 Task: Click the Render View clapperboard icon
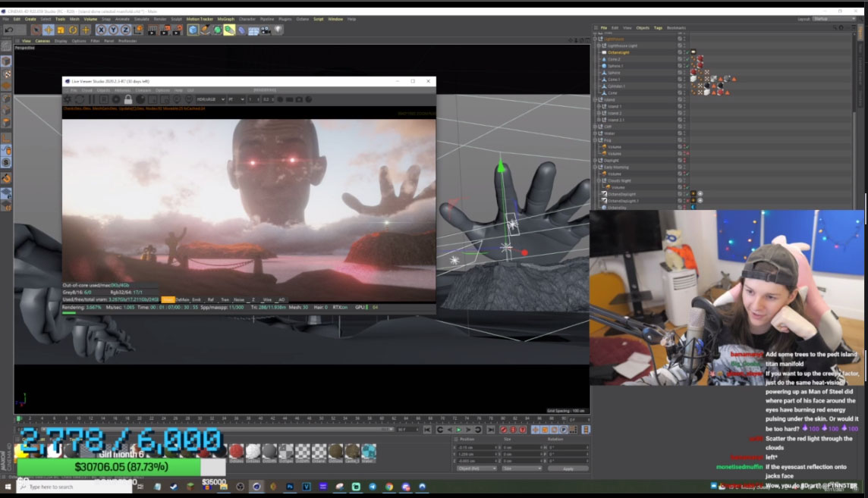coord(153,30)
